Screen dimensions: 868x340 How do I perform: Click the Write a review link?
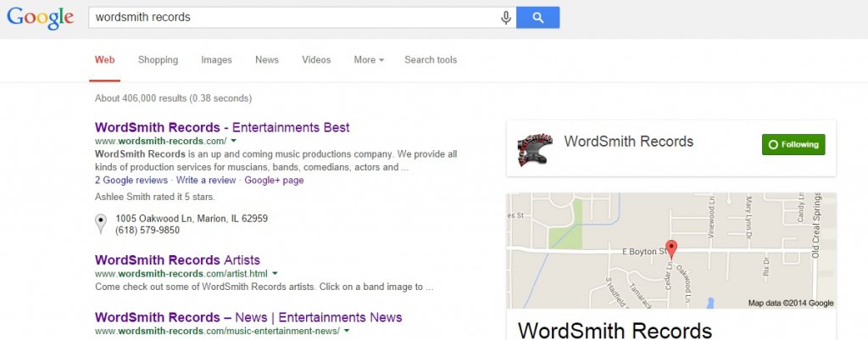[x=206, y=180]
